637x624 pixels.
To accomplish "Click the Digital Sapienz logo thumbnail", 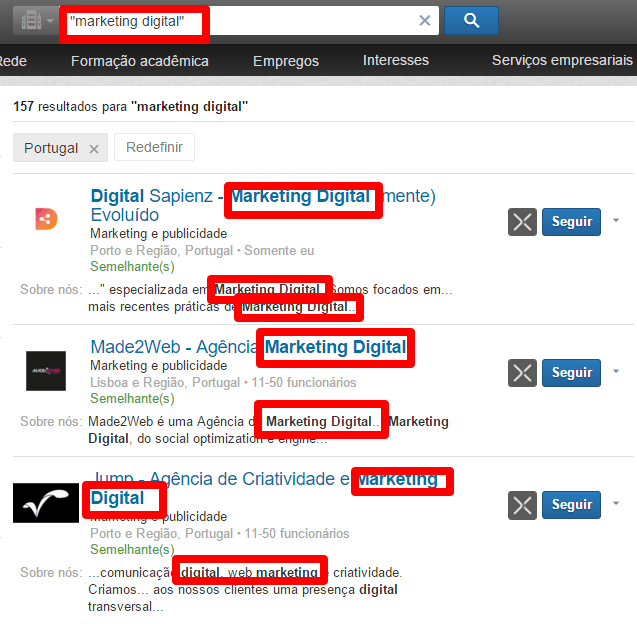I will pyautogui.click(x=46, y=219).
